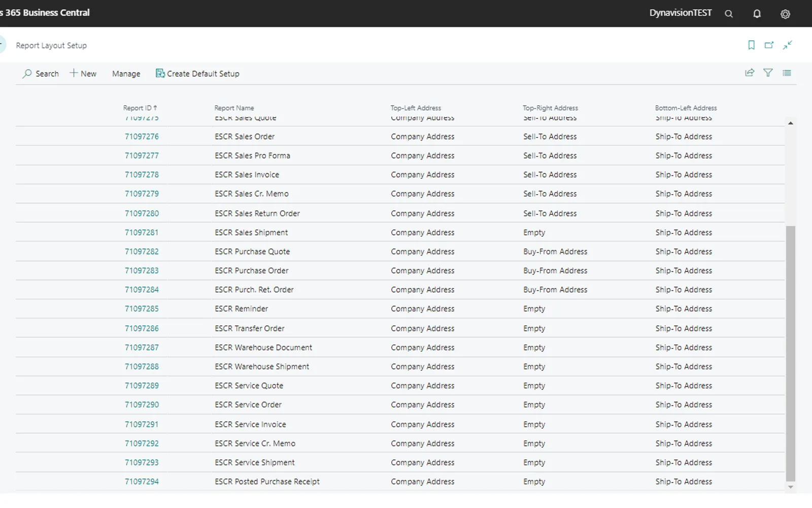The width and height of the screenshot is (812, 508).
Task: Click the DynavisionTEST company name
Action: pos(681,13)
